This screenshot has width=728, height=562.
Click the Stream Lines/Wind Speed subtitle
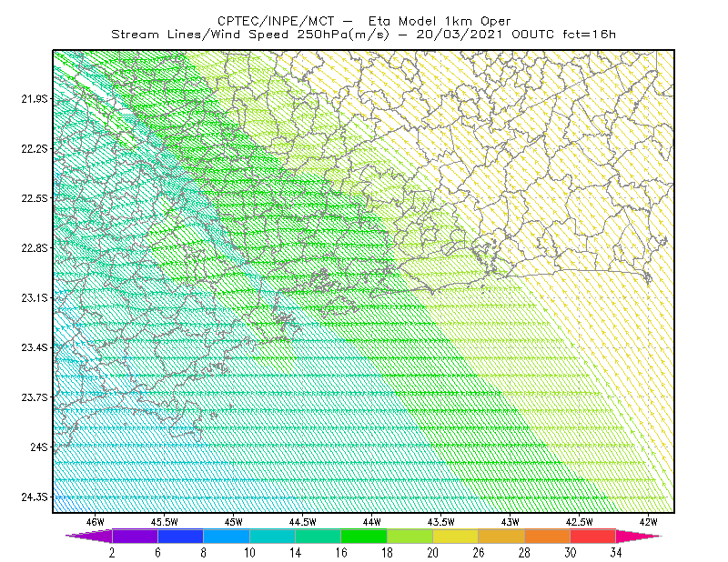coord(250,35)
